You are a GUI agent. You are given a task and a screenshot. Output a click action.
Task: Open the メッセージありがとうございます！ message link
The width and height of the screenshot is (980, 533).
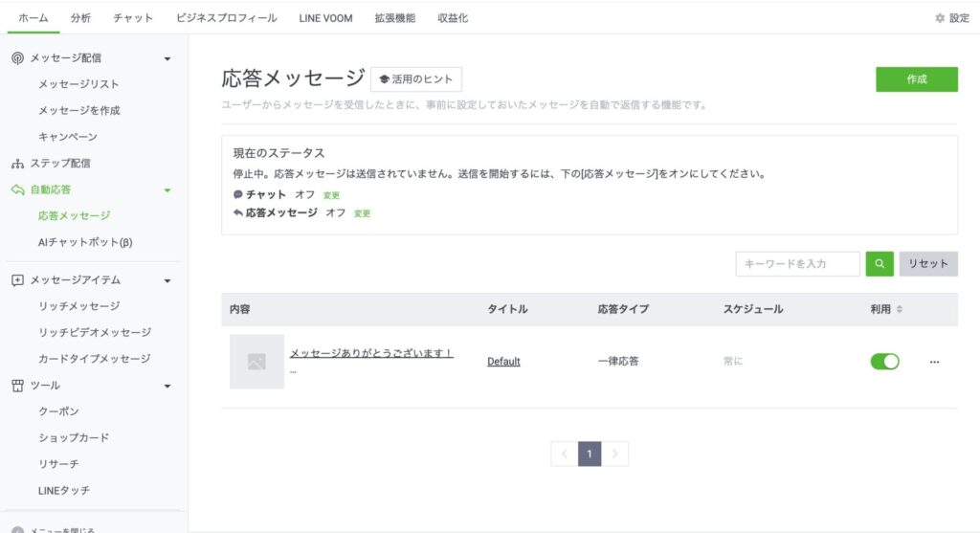point(371,353)
